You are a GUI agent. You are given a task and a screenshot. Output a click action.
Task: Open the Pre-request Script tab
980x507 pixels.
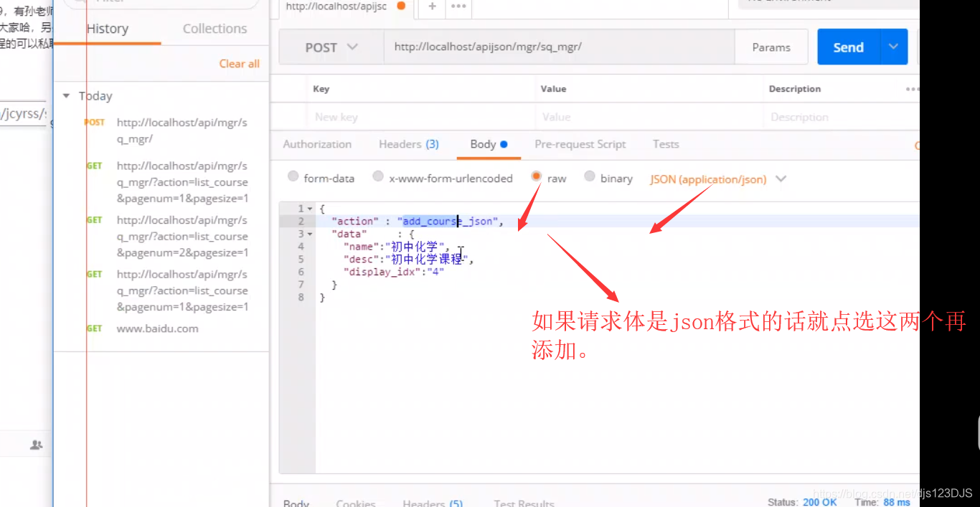point(580,144)
